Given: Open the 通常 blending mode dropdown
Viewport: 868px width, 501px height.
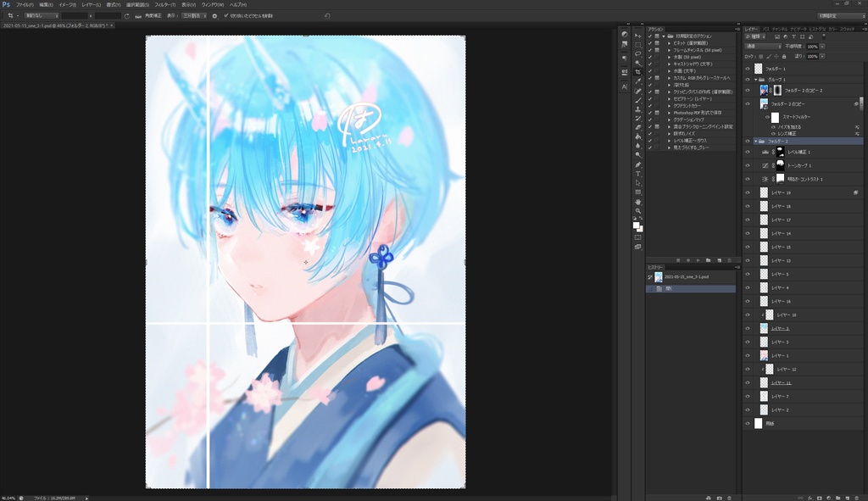Looking at the screenshot, I should click(763, 47).
